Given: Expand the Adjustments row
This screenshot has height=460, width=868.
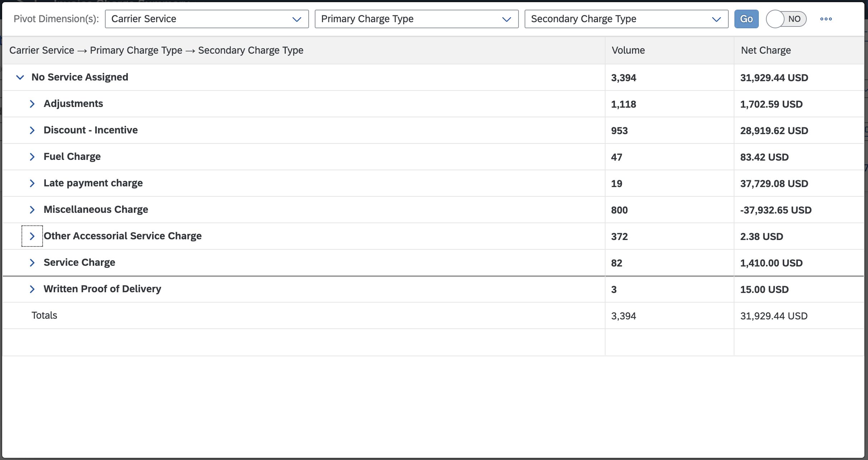Looking at the screenshot, I should [x=32, y=104].
